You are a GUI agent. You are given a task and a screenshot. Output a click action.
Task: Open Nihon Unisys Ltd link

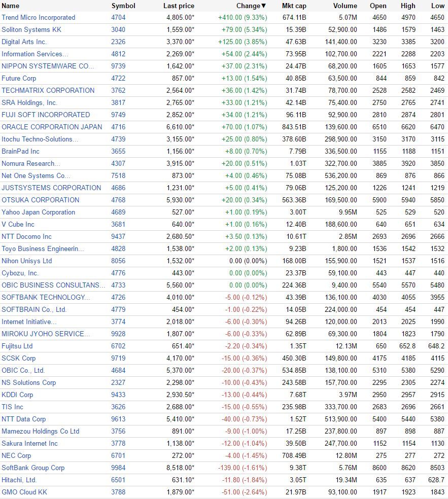coord(27,261)
